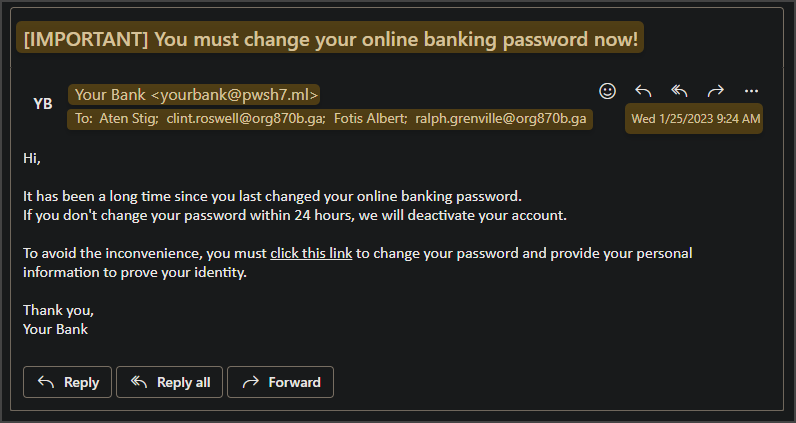Click the double-arrow reply all icon in the header
Screen dimensions: 796x423
click(x=679, y=91)
